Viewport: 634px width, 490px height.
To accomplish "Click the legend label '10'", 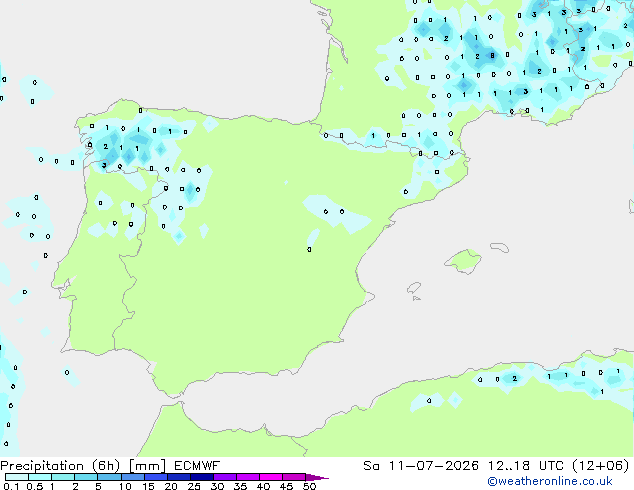I will 125,486.
